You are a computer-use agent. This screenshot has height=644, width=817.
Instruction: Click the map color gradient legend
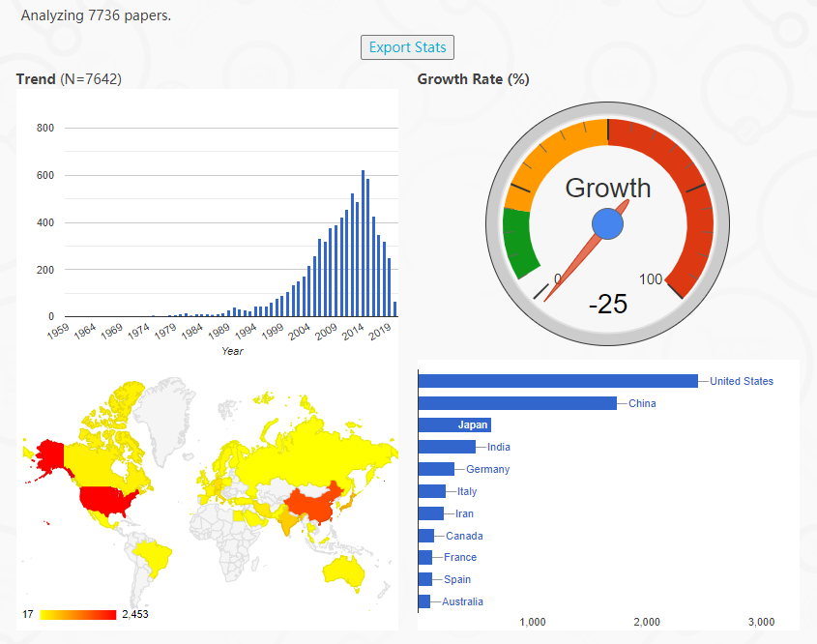[77, 614]
